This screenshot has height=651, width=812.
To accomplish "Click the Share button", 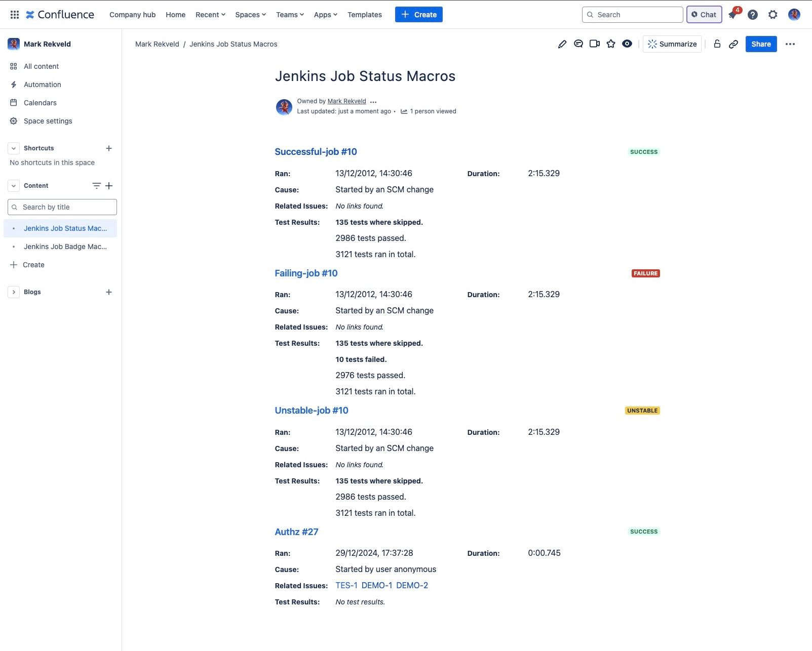I will (761, 44).
